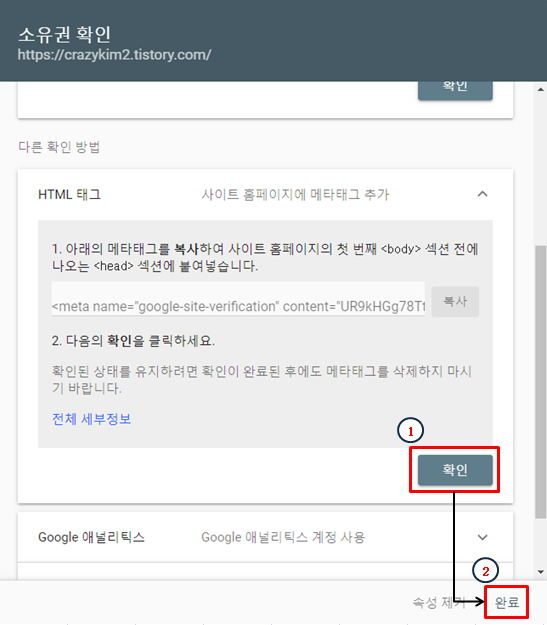Click 완료 to finish verification
This screenshot has width=547, height=625.
[507, 602]
